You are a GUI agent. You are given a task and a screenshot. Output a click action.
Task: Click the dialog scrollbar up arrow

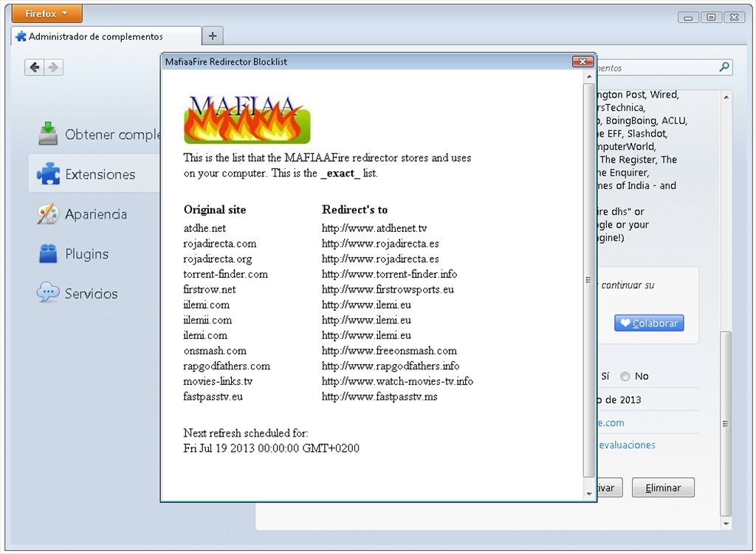[588, 77]
